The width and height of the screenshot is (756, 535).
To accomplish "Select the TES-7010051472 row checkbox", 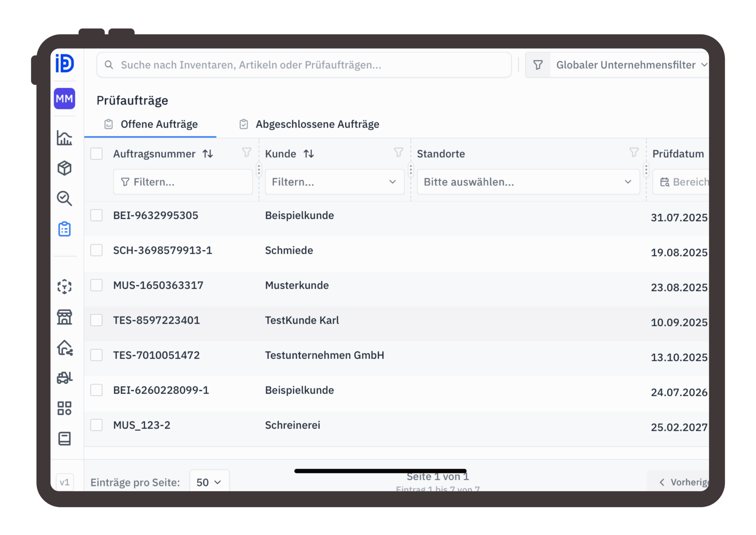I will (97, 355).
